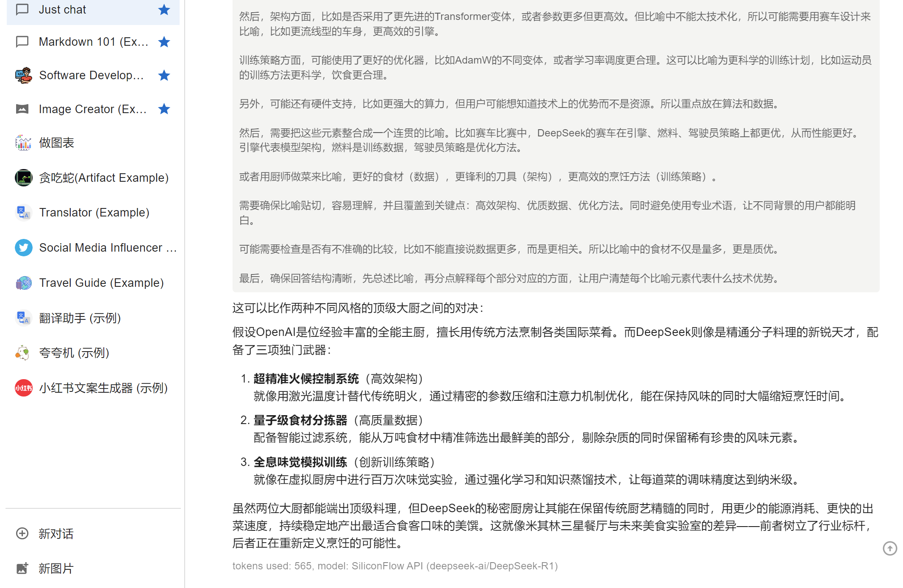
Task: Unstar the Markdown 101 conversation
Action: [x=164, y=42]
